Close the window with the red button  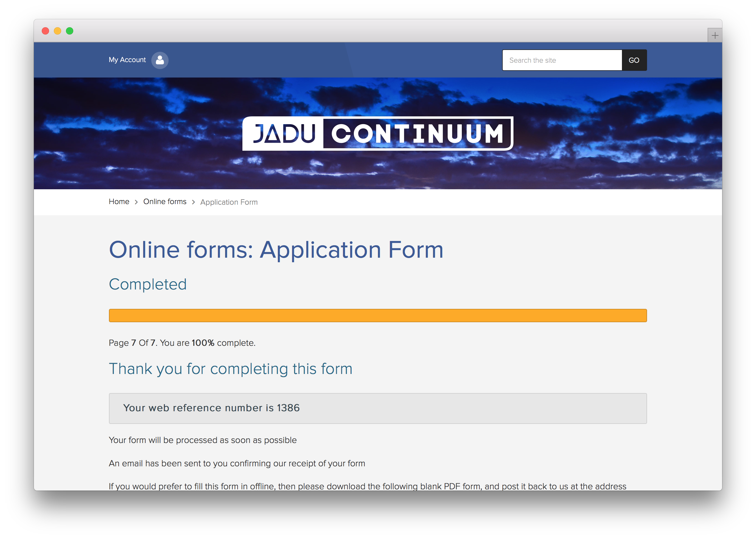pos(45,31)
